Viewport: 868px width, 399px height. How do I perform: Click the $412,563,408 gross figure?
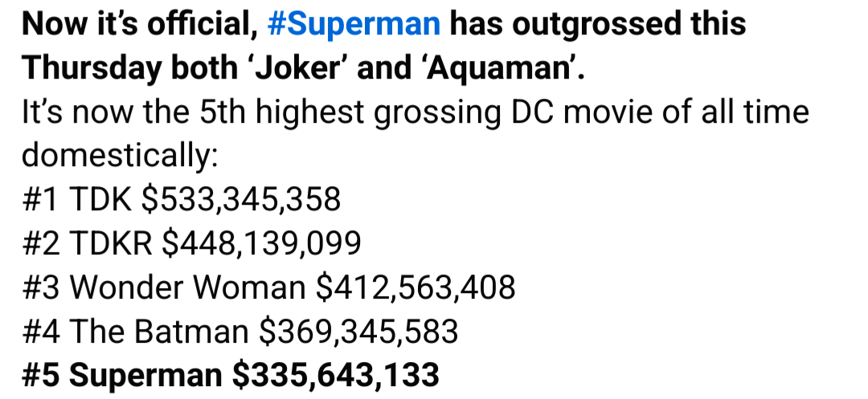click(x=416, y=287)
